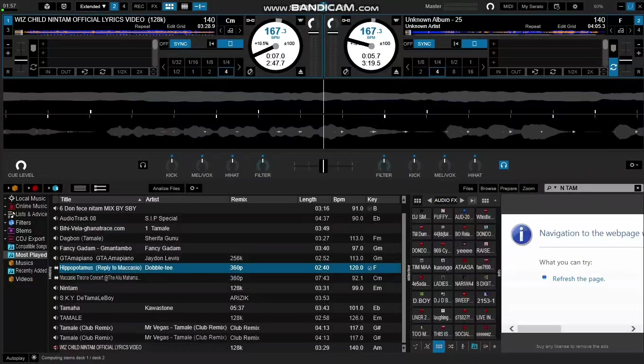Image resolution: width=644 pixels, height=364 pixels.
Task: Toggle Autoplay in status bar
Action: tap(15, 358)
